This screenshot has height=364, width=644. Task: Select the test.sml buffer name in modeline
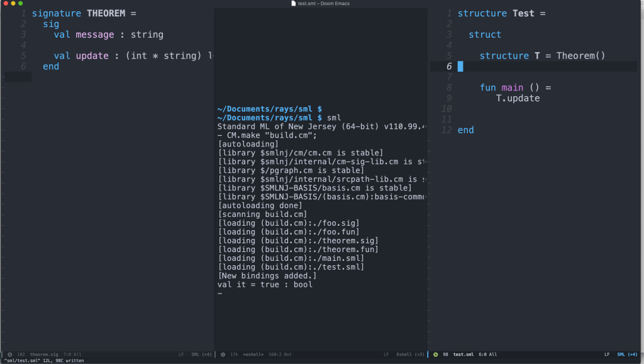tap(464, 355)
